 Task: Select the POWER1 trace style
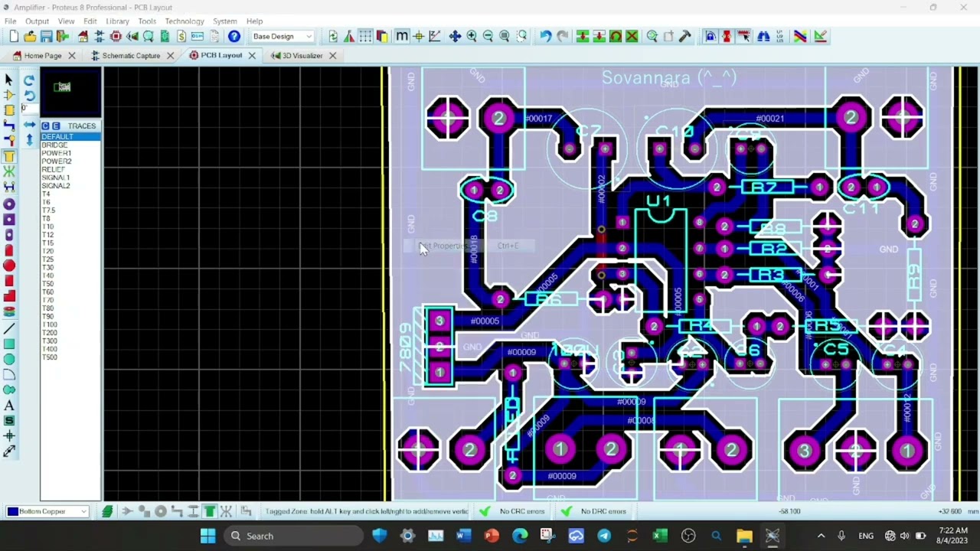point(57,153)
